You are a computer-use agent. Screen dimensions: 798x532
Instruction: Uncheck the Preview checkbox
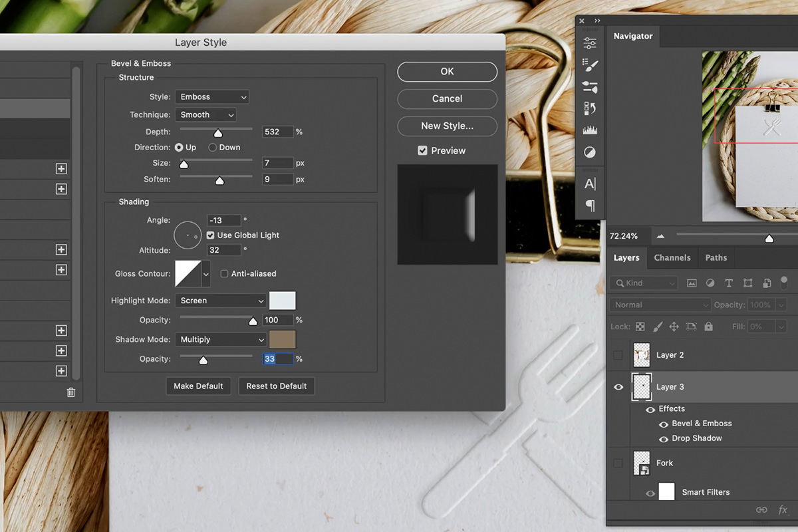pos(422,150)
